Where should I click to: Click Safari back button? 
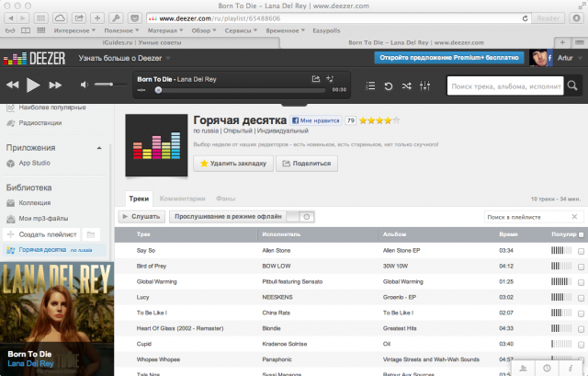pyautogui.click(x=10, y=18)
